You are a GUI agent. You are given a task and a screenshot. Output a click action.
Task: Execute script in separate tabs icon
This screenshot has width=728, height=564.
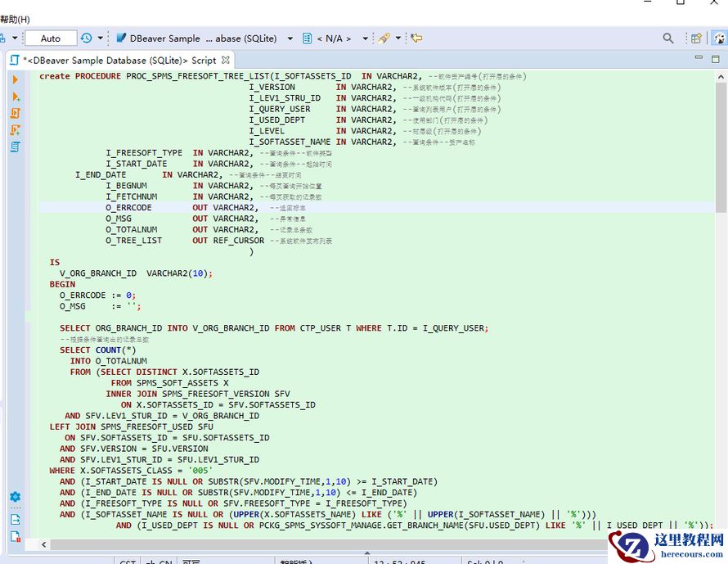[x=16, y=130]
